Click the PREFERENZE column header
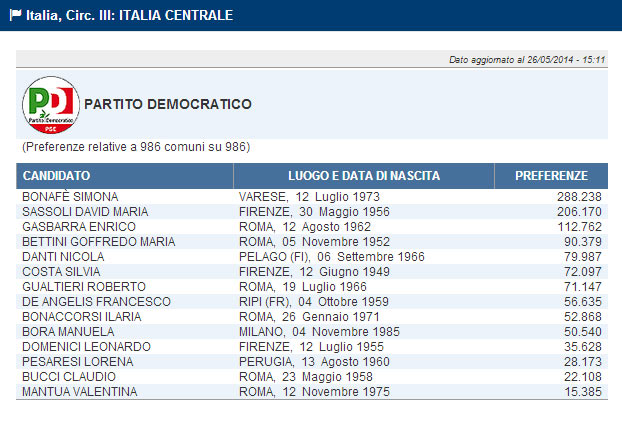Image resolution: width=622 pixels, height=439 pixels. (x=551, y=176)
